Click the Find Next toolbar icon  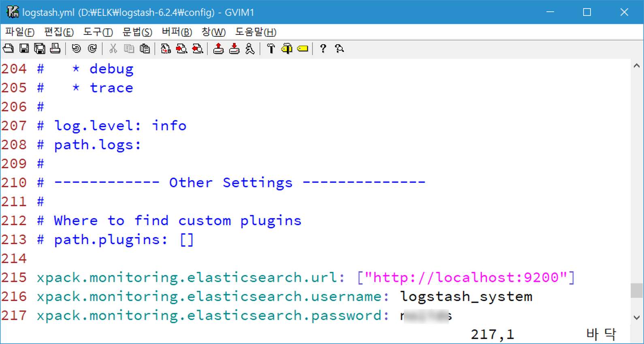181,49
